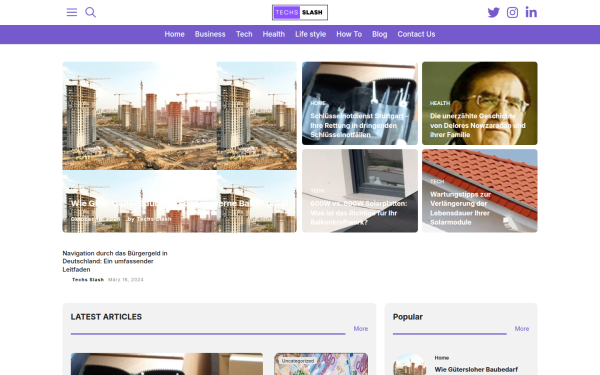Click the LATEST ARTICLES heading
Image resolution: width=600 pixels, height=375 pixels.
tap(106, 317)
